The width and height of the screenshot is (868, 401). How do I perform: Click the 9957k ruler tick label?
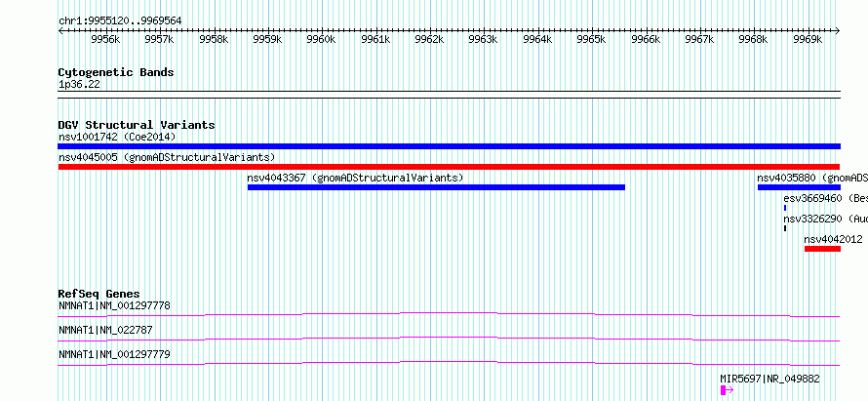pos(159,39)
